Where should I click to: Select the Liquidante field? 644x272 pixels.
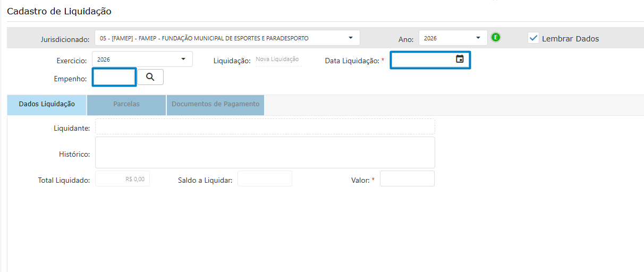point(265,126)
